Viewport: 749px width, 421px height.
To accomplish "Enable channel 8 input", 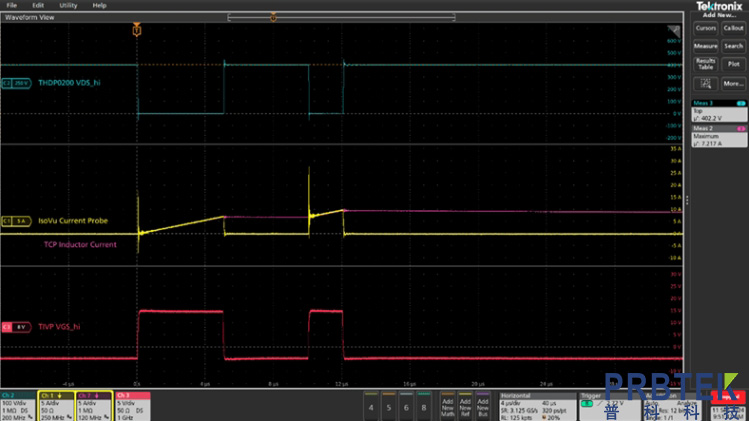I will tap(426, 407).
